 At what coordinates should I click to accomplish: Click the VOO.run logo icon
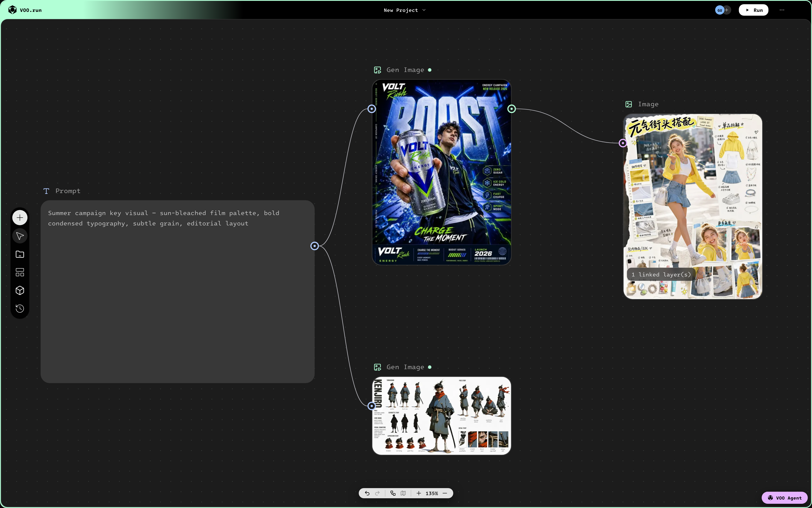(12, 10)
